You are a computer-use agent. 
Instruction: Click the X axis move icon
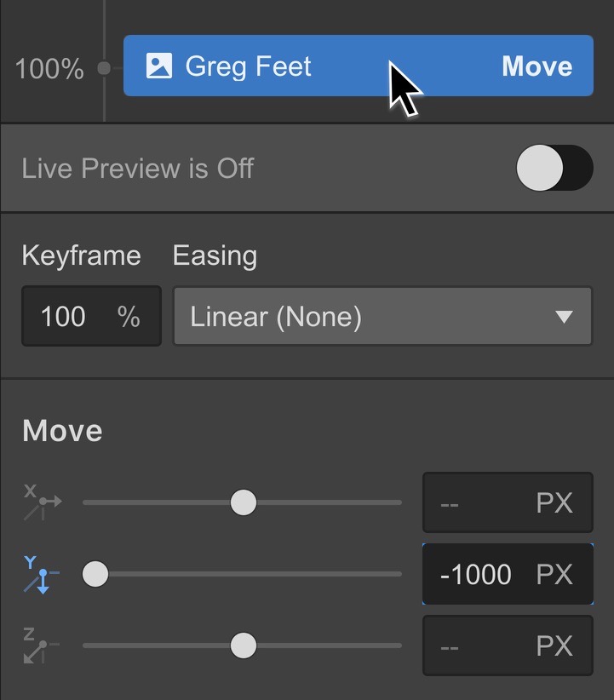pos(42,502)
